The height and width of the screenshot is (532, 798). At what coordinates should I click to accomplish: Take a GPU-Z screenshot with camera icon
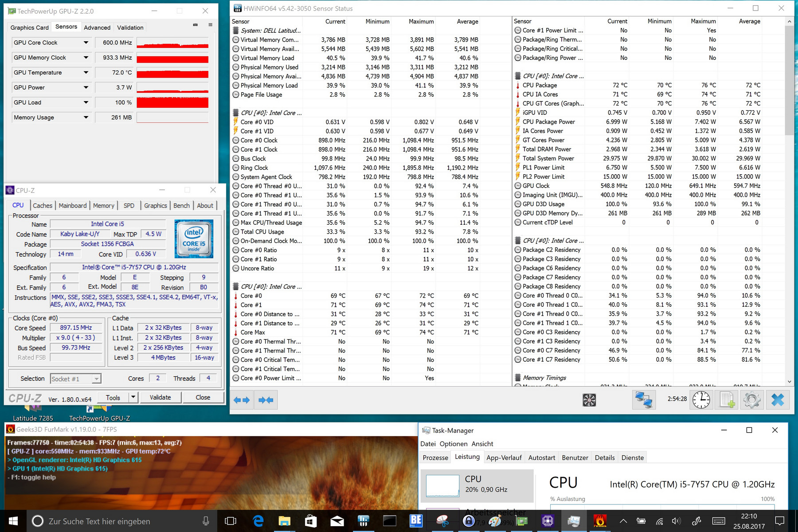[x=195, y=25]
